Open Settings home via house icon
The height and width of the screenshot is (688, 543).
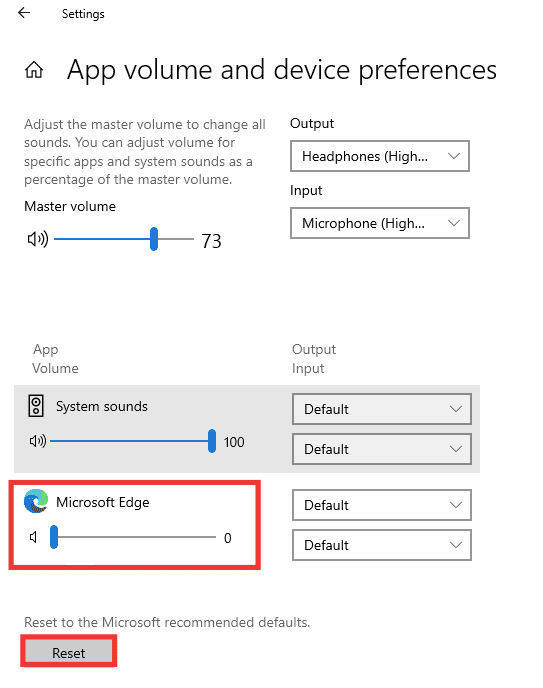pyautogui.click(x=34, y=69)
